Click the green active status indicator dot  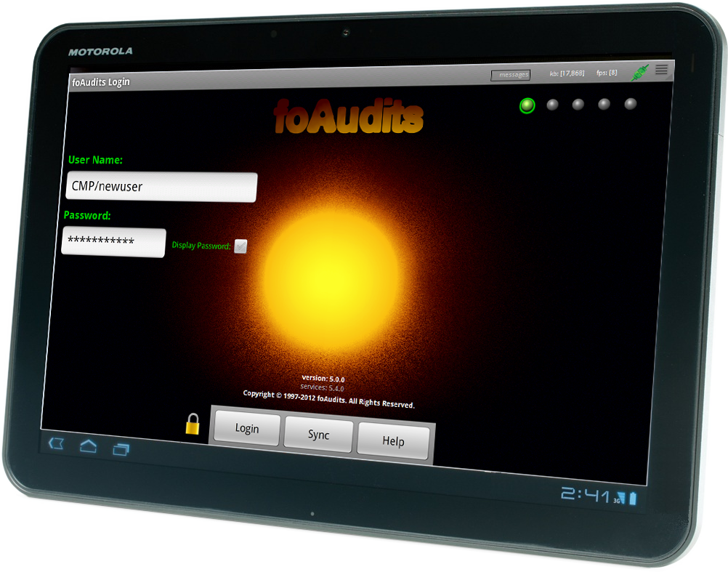tap(527, 105)
